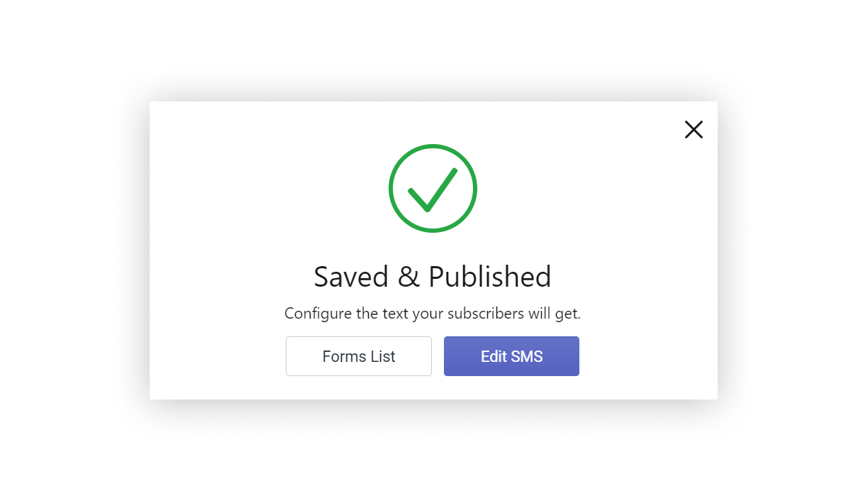Image resolution: width=868 pixels, height=501 pixels.
Task: Close the Saved & Published dialog
Action: (694, 129)
